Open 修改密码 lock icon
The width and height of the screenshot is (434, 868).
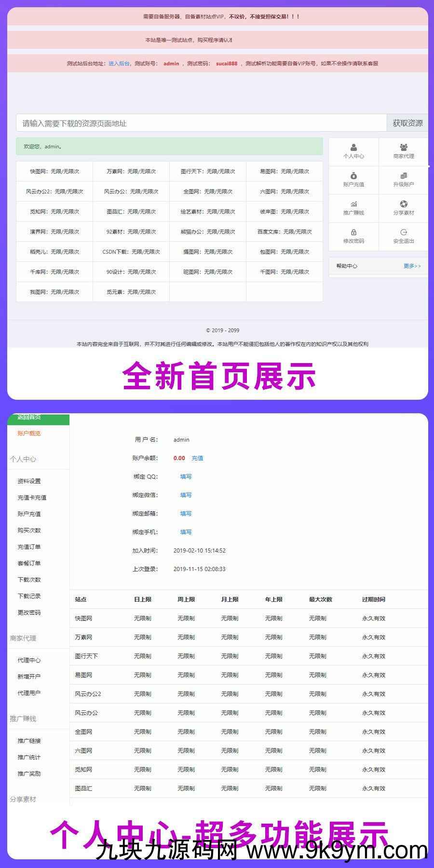click(353, 232)
